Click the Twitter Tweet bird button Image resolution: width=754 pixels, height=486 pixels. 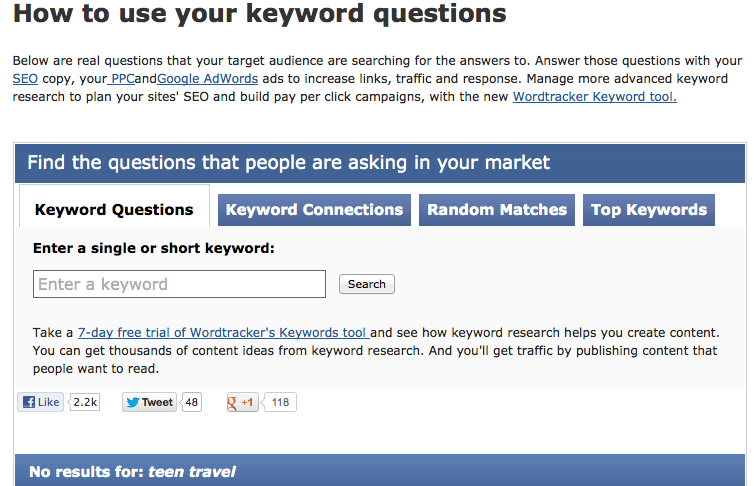tap(150, 402)
